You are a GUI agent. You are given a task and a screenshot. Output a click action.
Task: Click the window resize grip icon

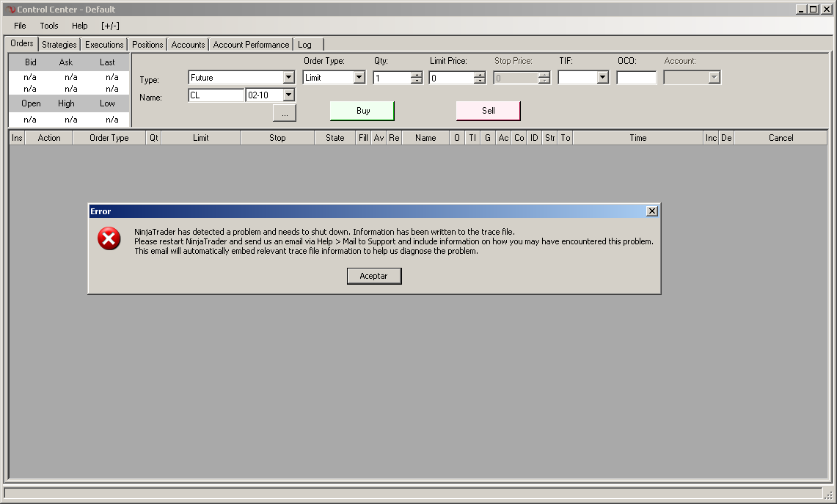(828, 494)
